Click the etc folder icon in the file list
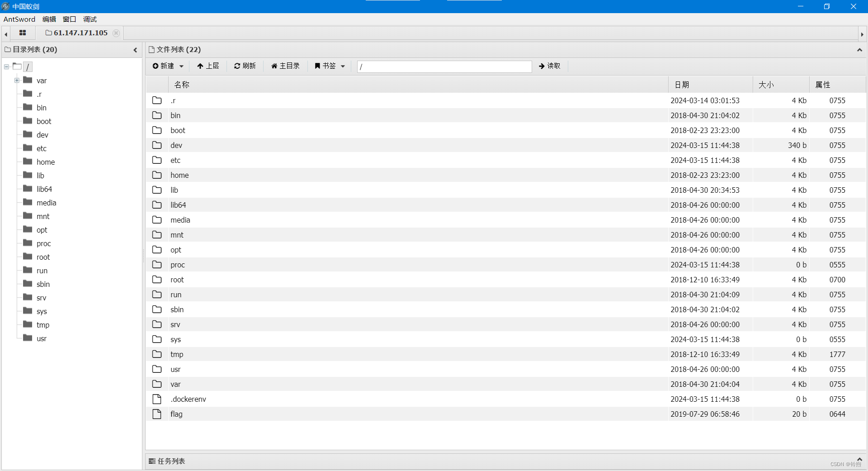The width and height of the screenshot is (868, 471). (x=157, y=160)
